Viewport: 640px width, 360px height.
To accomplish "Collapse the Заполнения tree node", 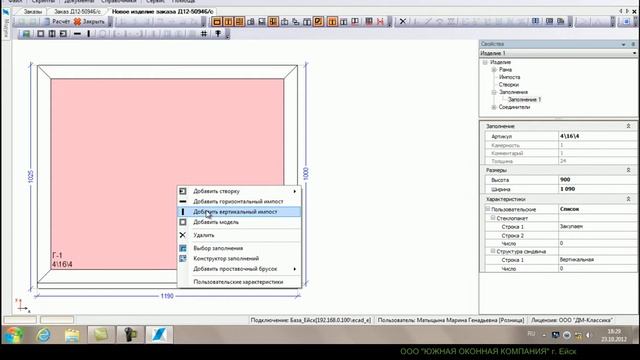I will pyautogui.click(x=494, y=92).
